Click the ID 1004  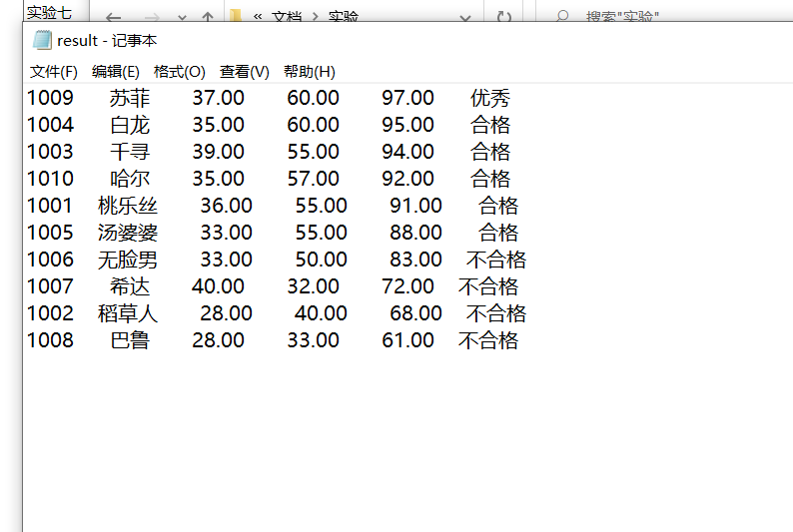pyautogui.click(x=50, y=125)
